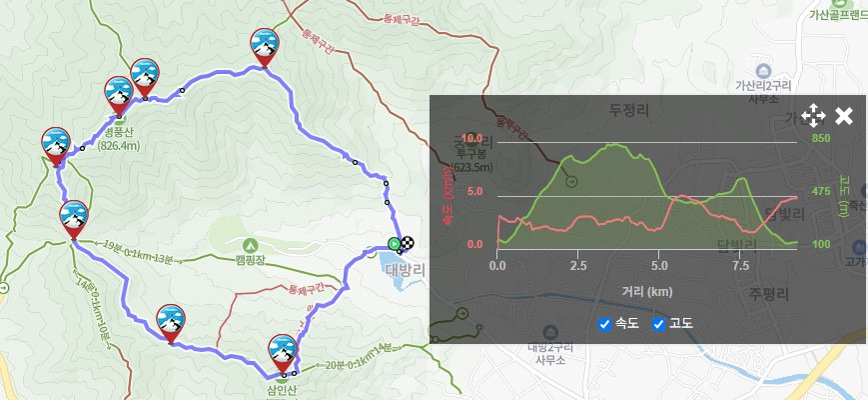The image size is (868, 400).
Task: Click the 가산리2구리 사무소 building icon
Action: point(763,71)
